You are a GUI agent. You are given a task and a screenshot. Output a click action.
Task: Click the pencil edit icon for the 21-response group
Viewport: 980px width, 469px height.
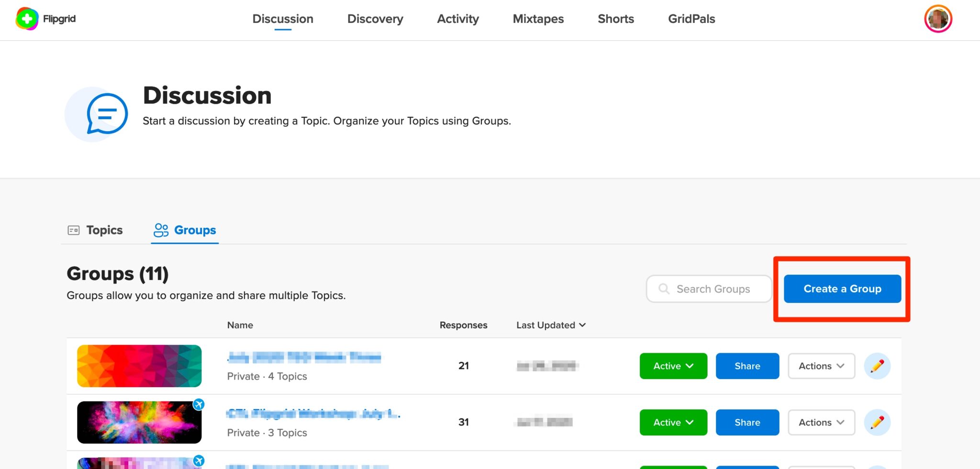point(877,366)
